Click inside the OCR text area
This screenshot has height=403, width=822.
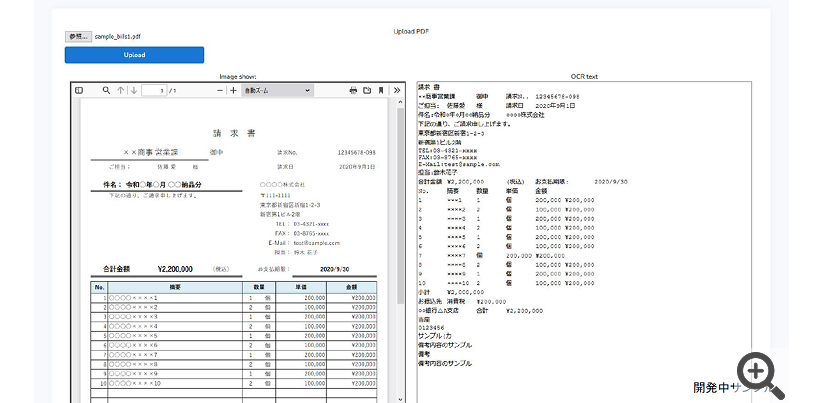(584, 242)
